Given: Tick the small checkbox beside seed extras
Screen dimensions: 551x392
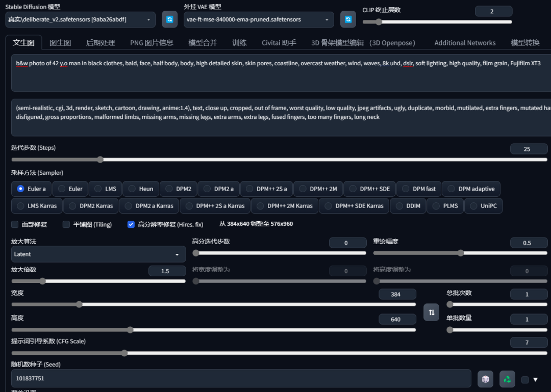Looking at the screenshot, I should point(524,380).
